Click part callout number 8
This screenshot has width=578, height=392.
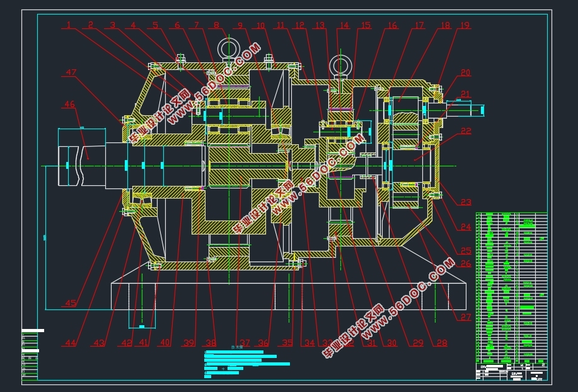216,25
